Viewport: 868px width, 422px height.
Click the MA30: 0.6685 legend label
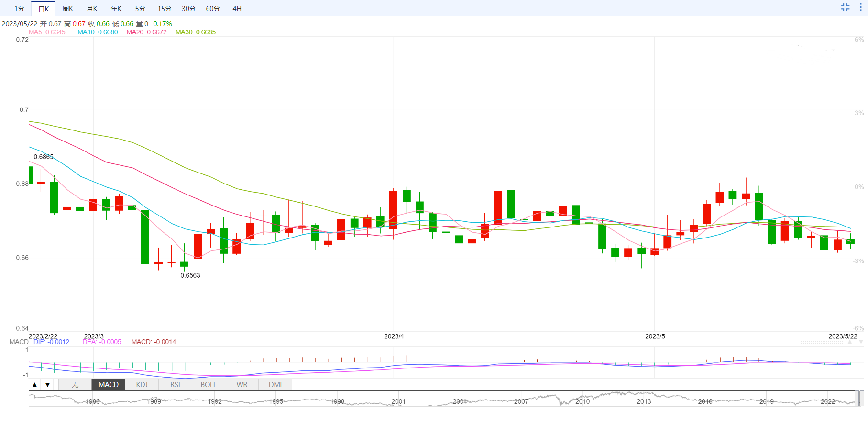(196, 32)
